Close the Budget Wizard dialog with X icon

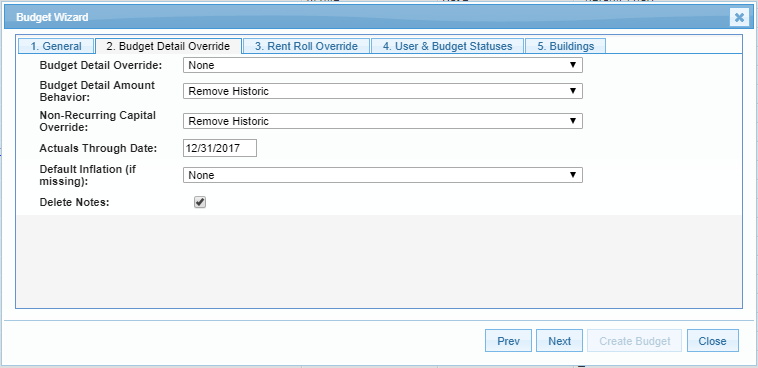point(739,18)
